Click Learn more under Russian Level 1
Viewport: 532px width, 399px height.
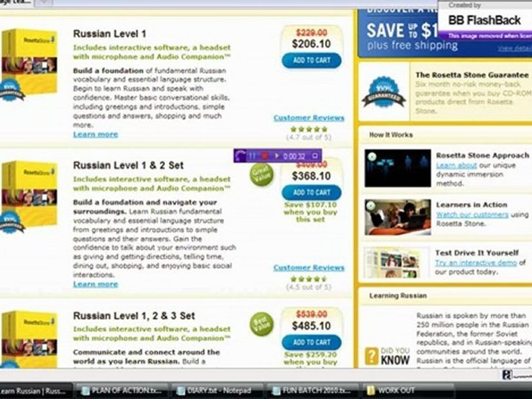pos(96,134)
